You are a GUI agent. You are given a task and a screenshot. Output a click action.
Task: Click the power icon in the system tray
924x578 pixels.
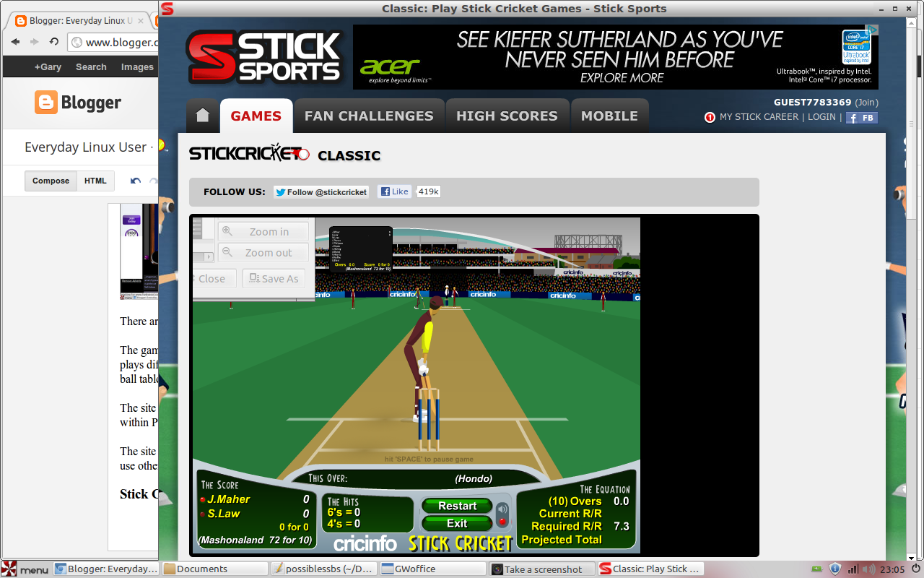(915, 569)
